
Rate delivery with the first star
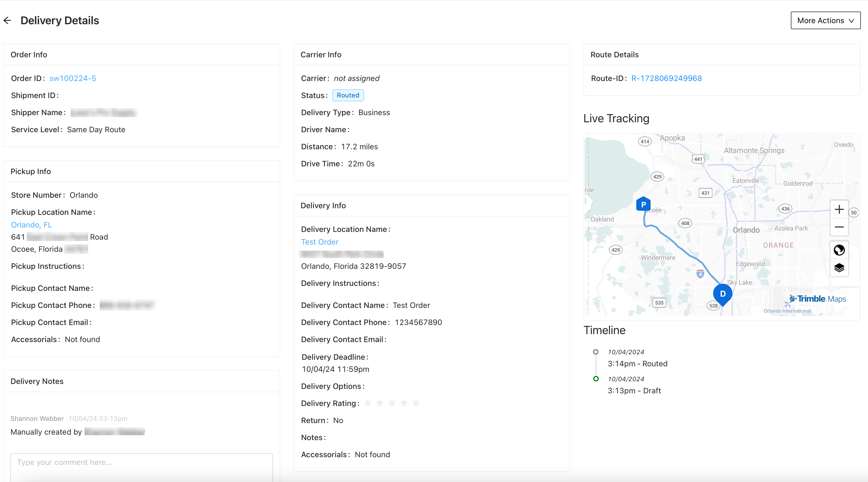point(368,403)
